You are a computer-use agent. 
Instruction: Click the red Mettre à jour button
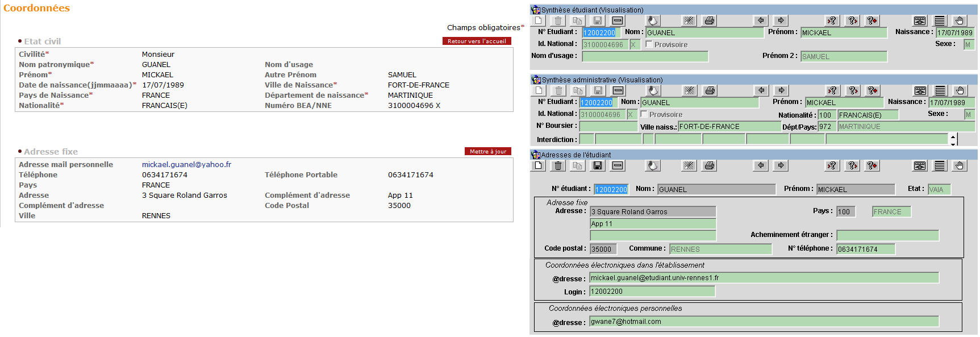(x=487, y=151)
